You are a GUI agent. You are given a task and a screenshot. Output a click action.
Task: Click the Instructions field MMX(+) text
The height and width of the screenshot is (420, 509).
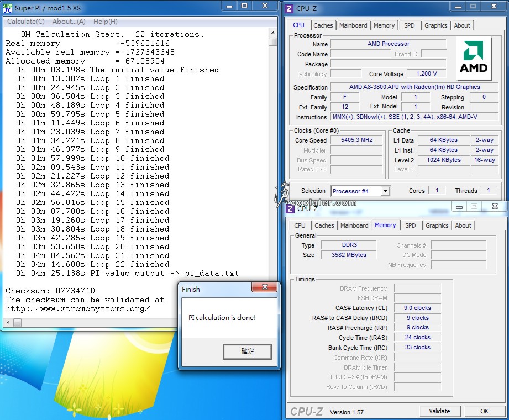[414, 117]
